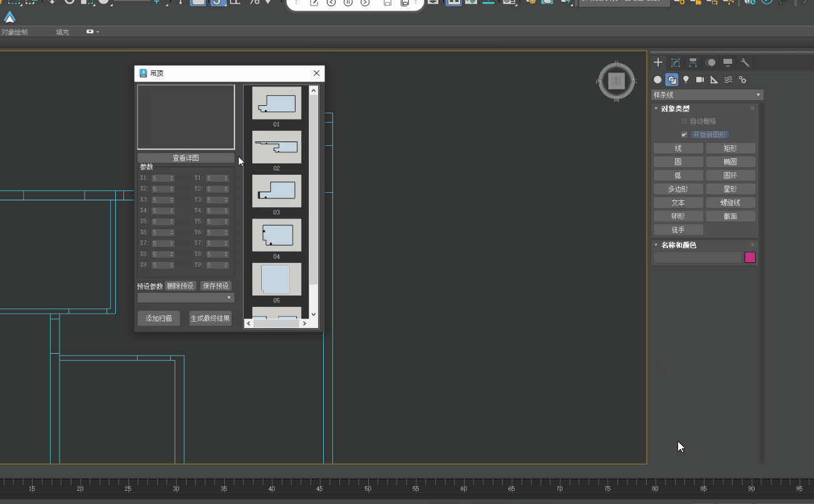Screen dimensions: 814x504
Task: Open the Create tab in command panel
Action: (658, 63)
